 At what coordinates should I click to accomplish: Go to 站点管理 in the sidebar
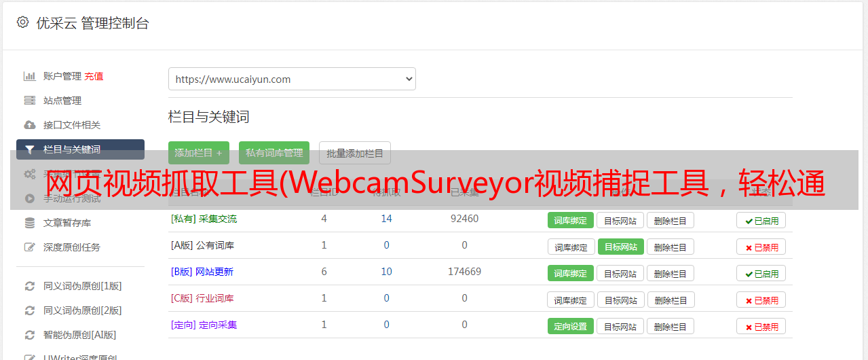point(62,101)
